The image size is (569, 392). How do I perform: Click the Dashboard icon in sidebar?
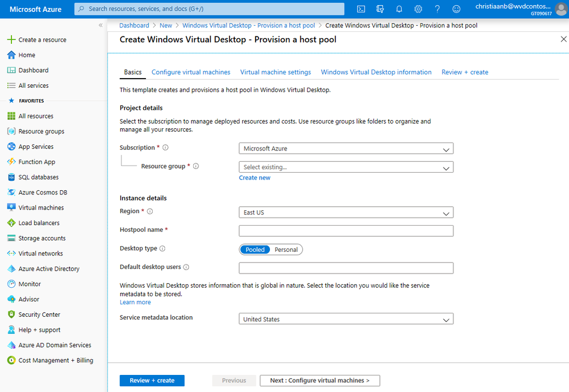click(11, 70)
